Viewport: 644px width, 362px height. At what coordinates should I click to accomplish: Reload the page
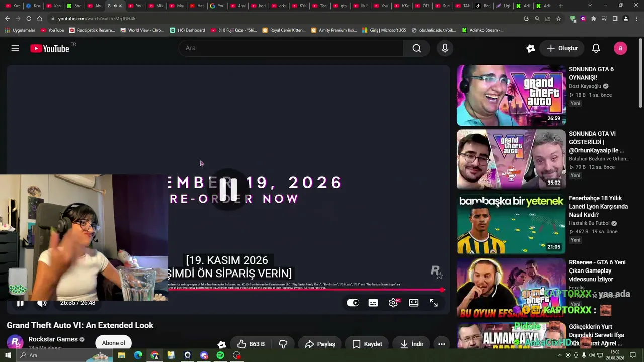pos(29,19)
